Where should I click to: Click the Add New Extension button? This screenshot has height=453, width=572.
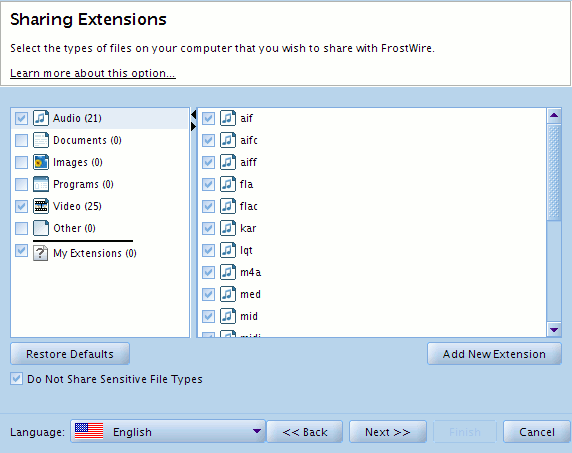494,354
